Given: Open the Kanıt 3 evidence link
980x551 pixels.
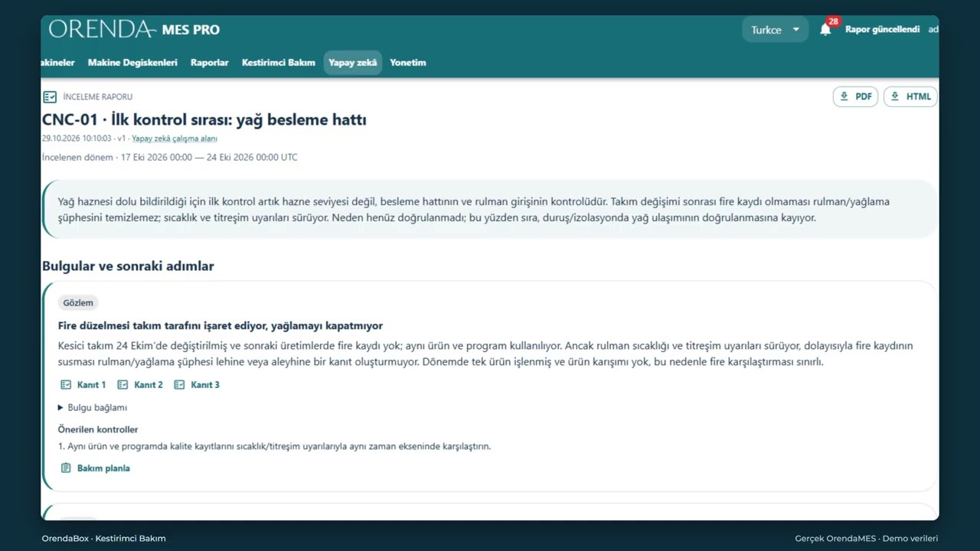Looking at the screenshot, I should pyautogui.click(x=197, y=385).
